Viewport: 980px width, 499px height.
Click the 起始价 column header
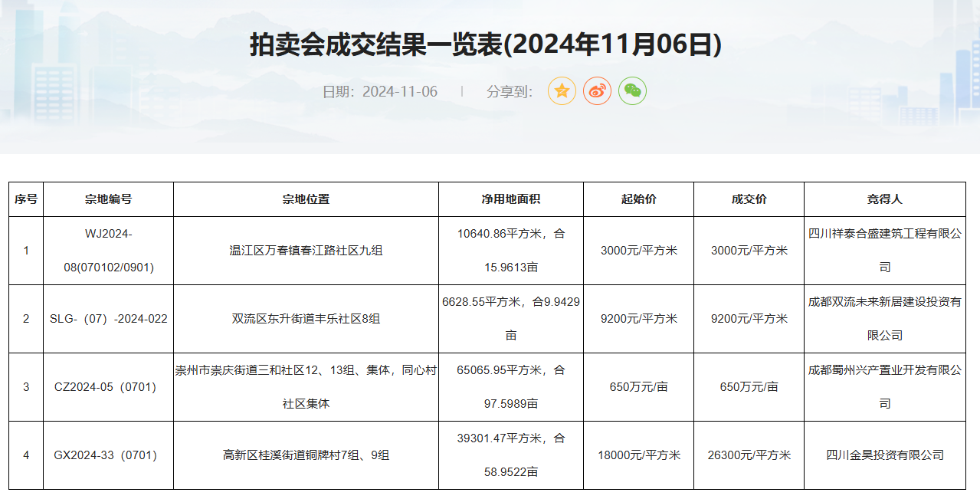tap(638, 199)
